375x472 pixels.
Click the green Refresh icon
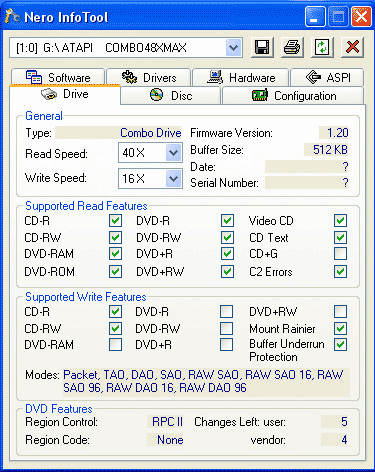click(322, 47)
